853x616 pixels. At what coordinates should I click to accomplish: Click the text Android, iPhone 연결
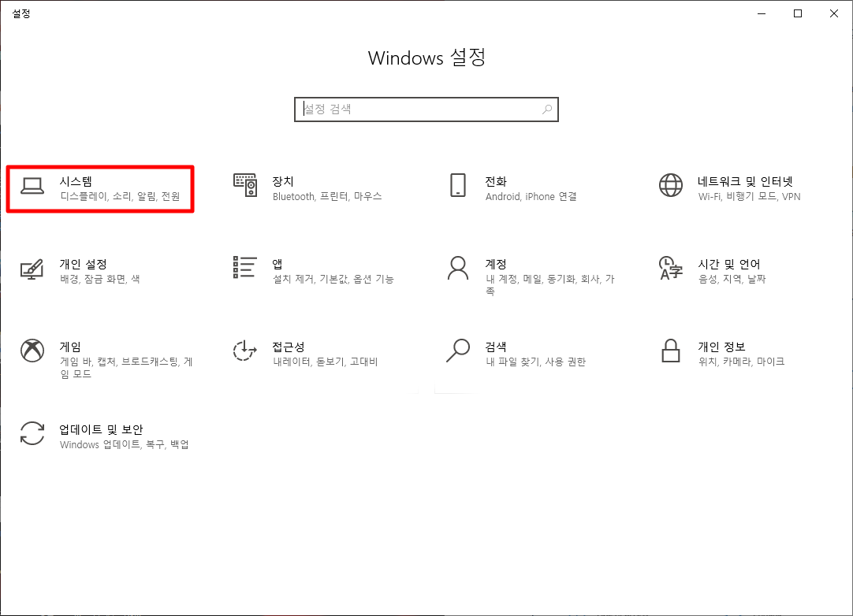click(x=531, y=196)
